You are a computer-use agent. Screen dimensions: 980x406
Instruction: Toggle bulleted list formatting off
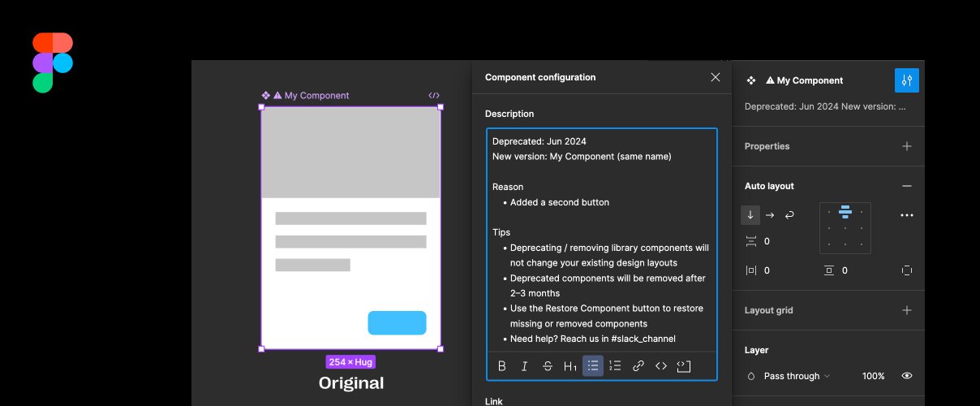pyautogui.click(x=593, y=366)
